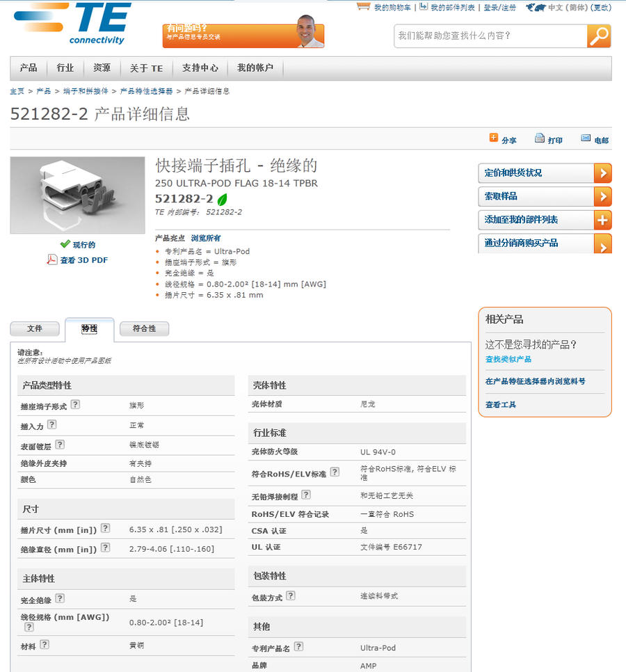Open the 支持中心 navigation menu
The height and width of the screenshot is (672, 626).
[200, 68]
